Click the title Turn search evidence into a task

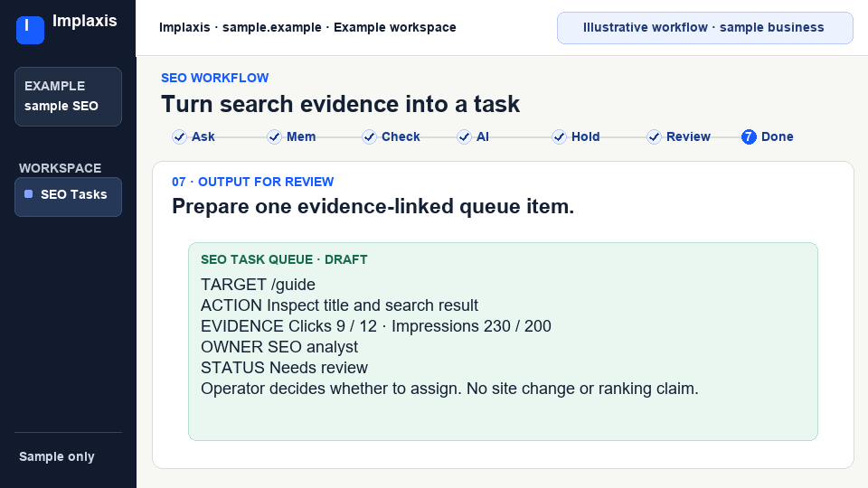(x=341, y=104)
